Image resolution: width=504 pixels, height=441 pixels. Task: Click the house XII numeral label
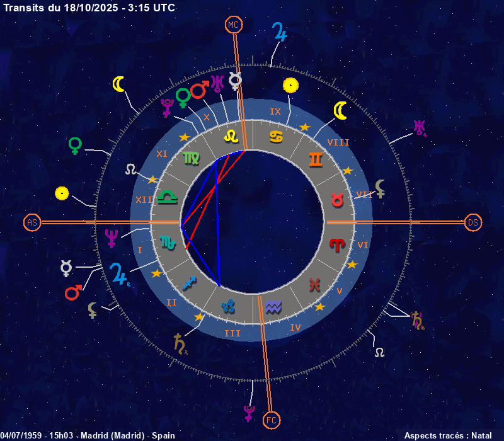tap(142, 200)
